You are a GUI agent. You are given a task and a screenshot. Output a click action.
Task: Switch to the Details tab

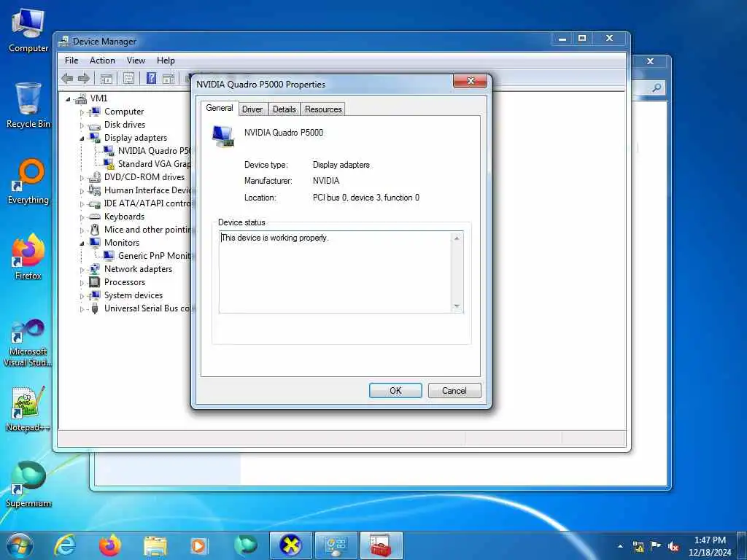click(x=285, y=109)
